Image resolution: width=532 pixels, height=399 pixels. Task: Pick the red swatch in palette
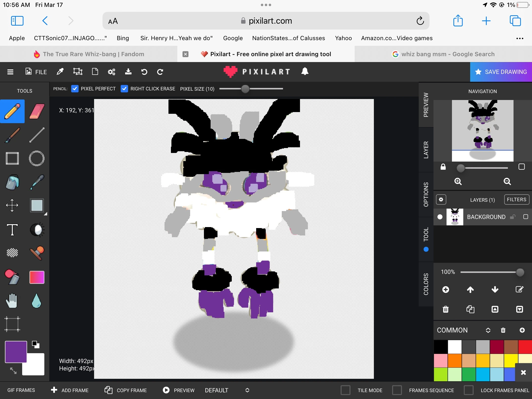tap(525, 347)
